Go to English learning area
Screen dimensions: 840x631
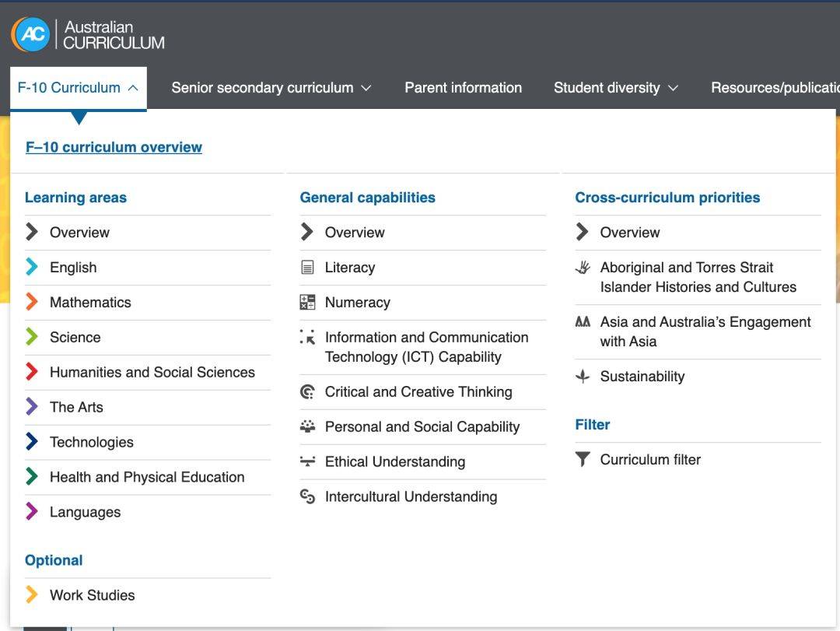point(73,267)
